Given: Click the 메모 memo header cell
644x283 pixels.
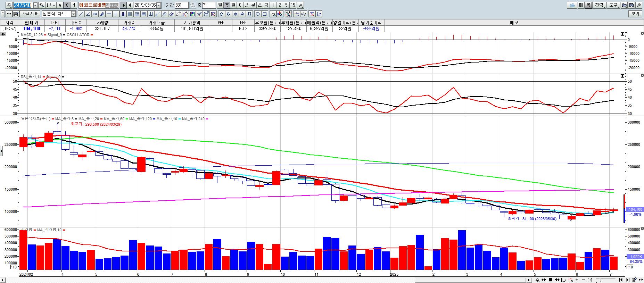Looking at the screenshot, I should click(x=514, y=23).
